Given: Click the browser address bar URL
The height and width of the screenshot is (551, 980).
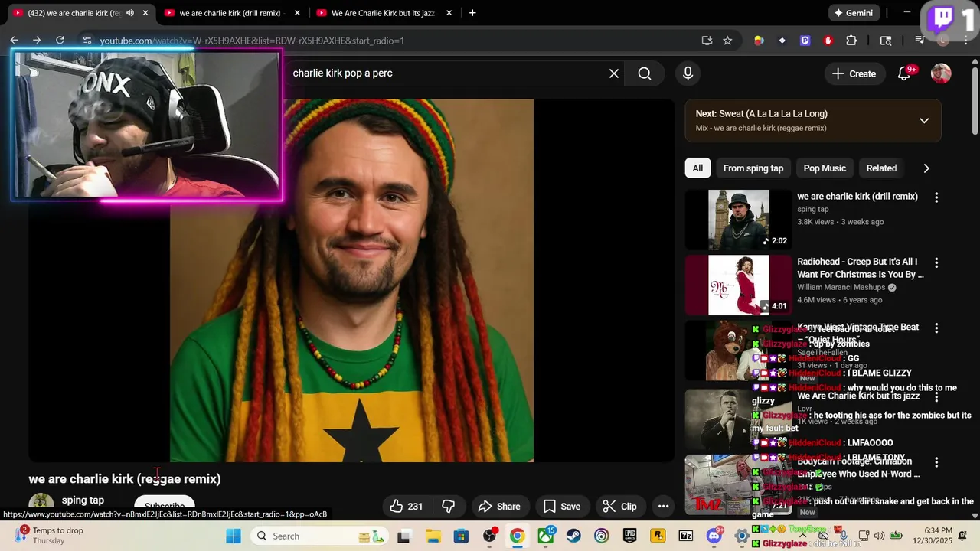Looking at the screenshot, I should click(x=252, y=41).
